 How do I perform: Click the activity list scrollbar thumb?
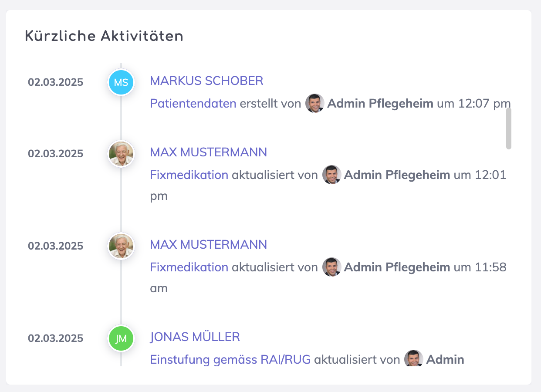click(508, 128)
